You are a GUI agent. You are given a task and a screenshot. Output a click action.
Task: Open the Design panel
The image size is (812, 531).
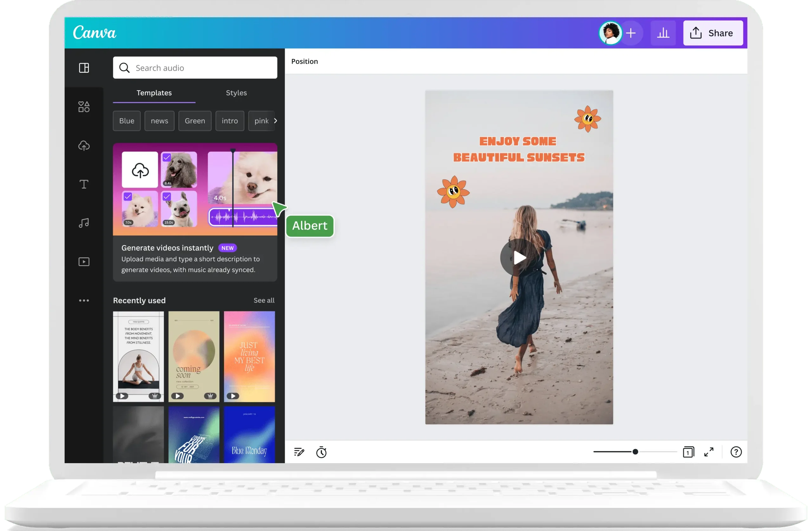click(84, 68)
